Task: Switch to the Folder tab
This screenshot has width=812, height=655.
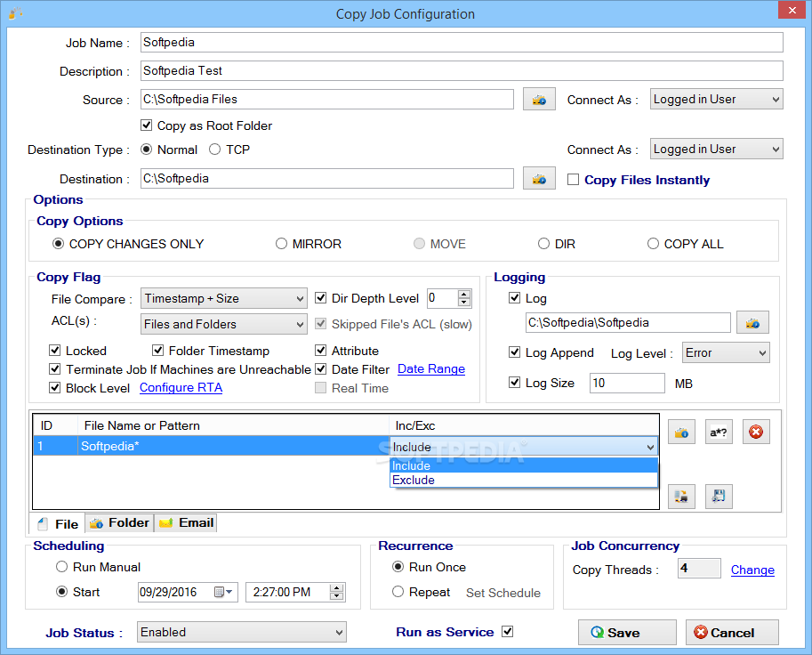Action: pyautogui.click(x=120, y=523)
